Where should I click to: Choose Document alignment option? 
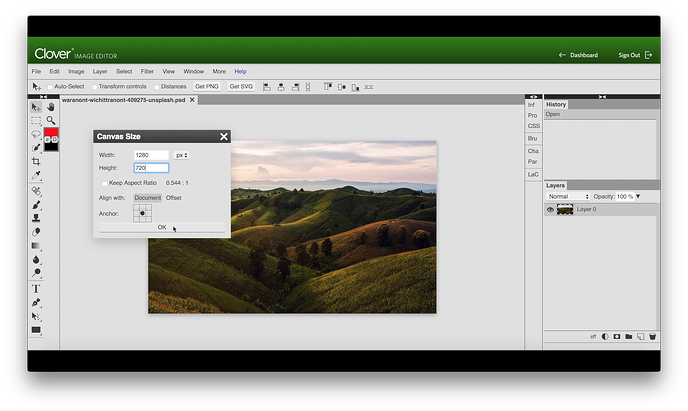[147, 198]
